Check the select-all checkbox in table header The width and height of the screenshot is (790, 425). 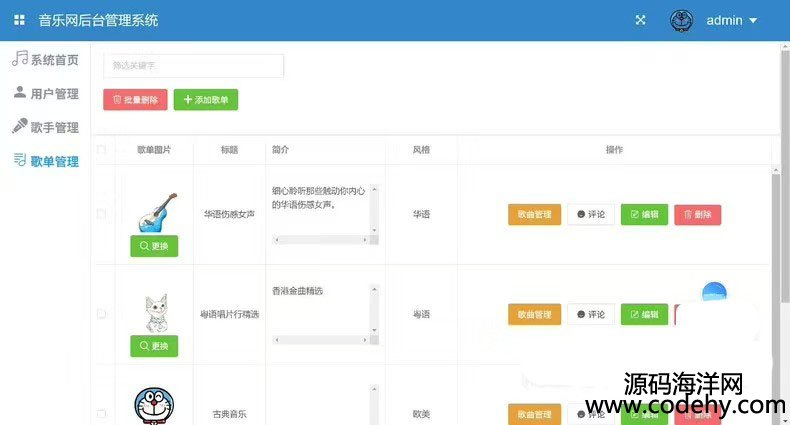(x=101, y=150)
